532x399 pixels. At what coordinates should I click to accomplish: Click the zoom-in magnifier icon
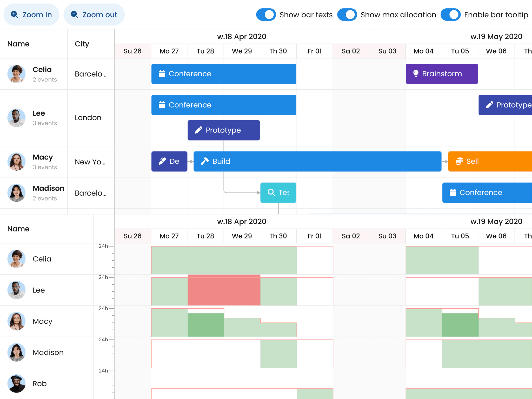click(x=15, y=15)
